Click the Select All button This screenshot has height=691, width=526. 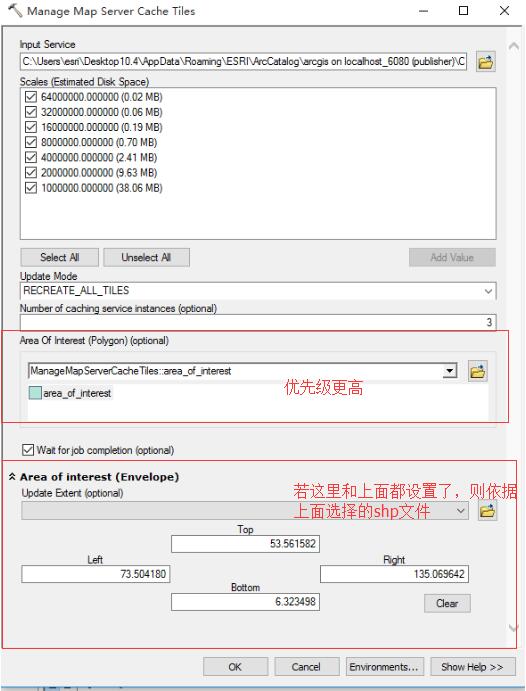[x=59, y=257]
